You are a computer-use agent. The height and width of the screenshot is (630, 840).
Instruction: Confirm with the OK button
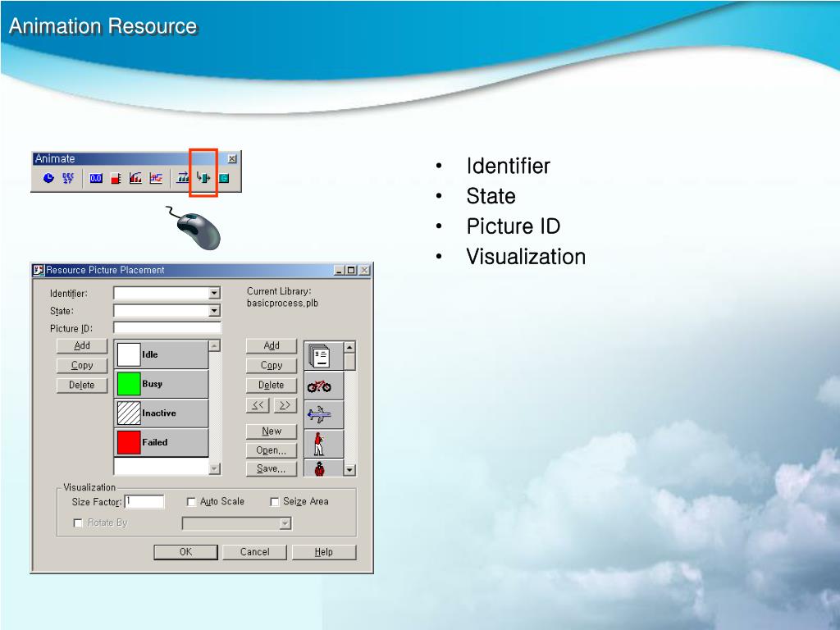click(186, 552)
